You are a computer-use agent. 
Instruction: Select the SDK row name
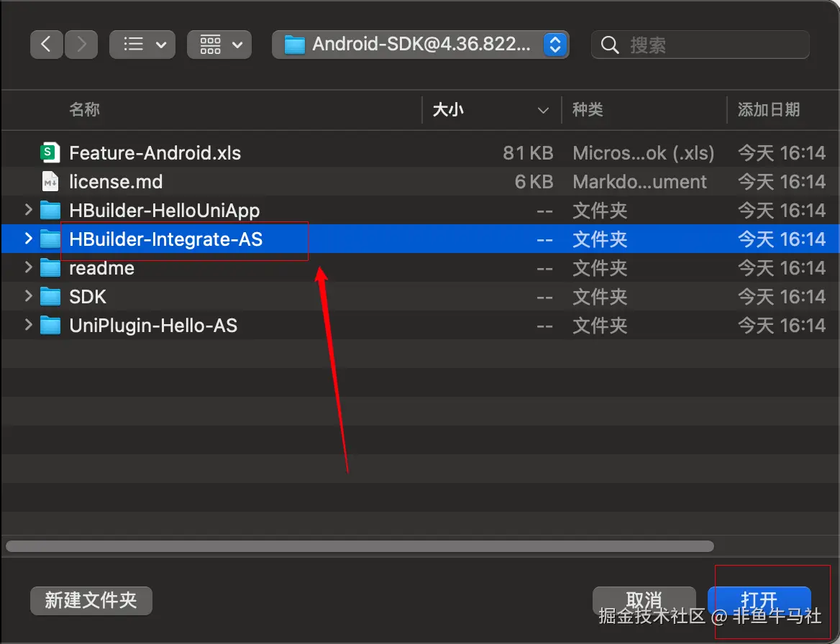[x=88, y=297]
